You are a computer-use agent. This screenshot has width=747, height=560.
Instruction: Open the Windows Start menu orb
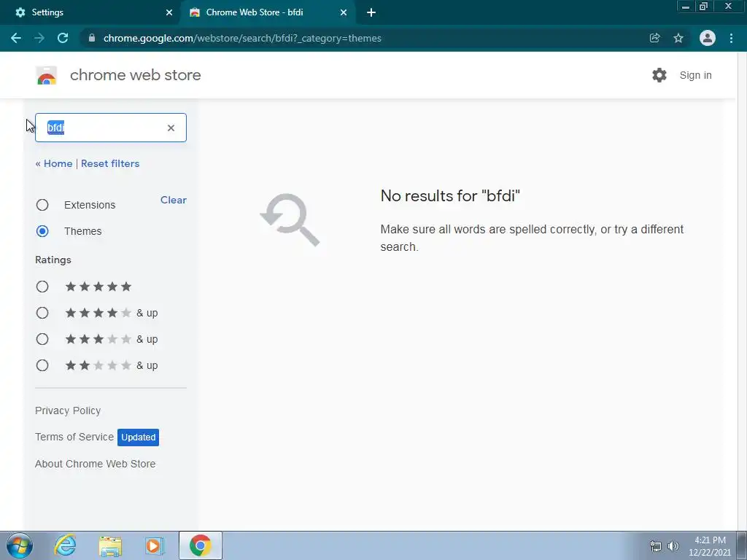point(20,545)
